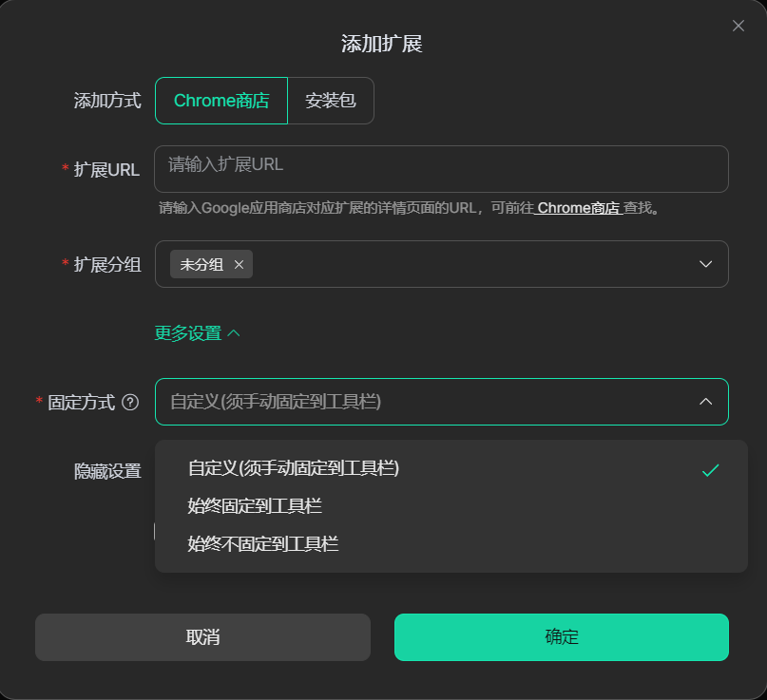
Task: Click the up chevron in 固定方式 field
Action: tap(705, 402)
